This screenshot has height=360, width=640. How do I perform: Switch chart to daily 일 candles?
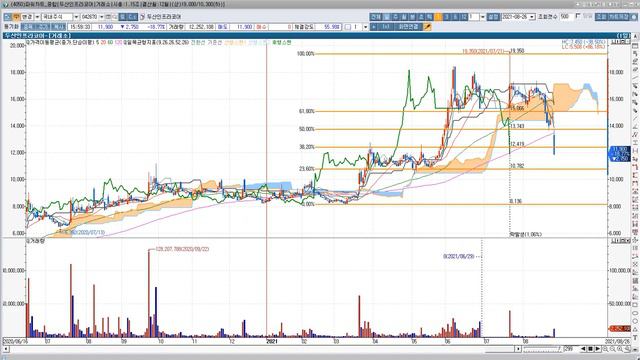(x=386, y=17)
